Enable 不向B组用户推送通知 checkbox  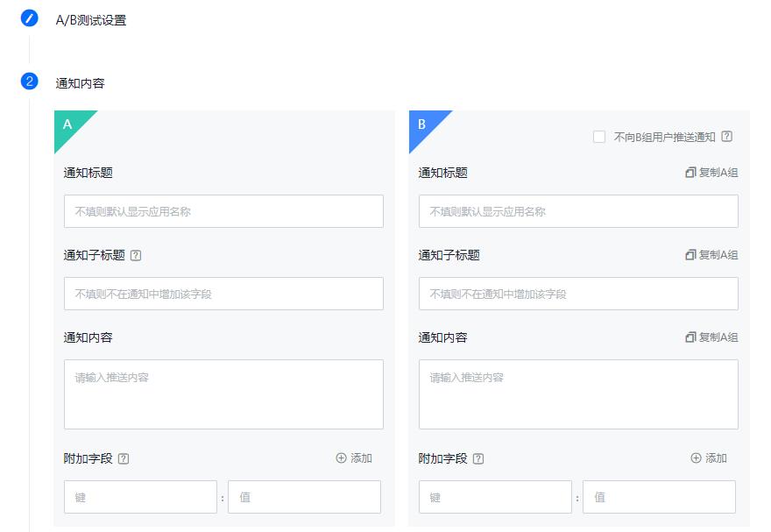click(599, 137)
